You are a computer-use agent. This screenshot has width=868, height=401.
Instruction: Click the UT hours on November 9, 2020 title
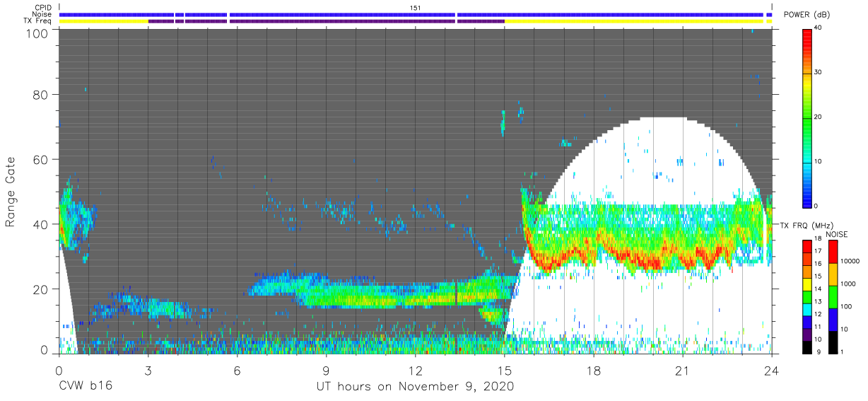(415, 387)
